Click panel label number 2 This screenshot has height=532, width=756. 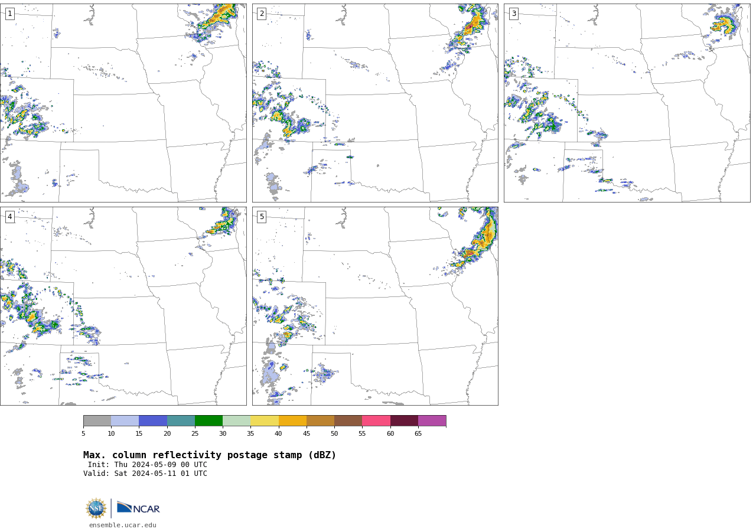[262, 14]
